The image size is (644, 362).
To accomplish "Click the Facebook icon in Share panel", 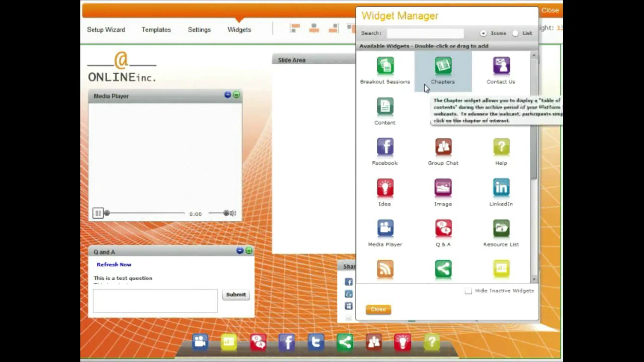I will coord(349,282).
